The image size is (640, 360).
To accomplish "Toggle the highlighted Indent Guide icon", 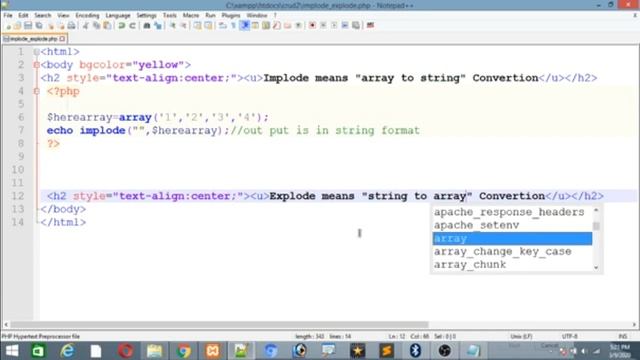I will pos(244,26).
